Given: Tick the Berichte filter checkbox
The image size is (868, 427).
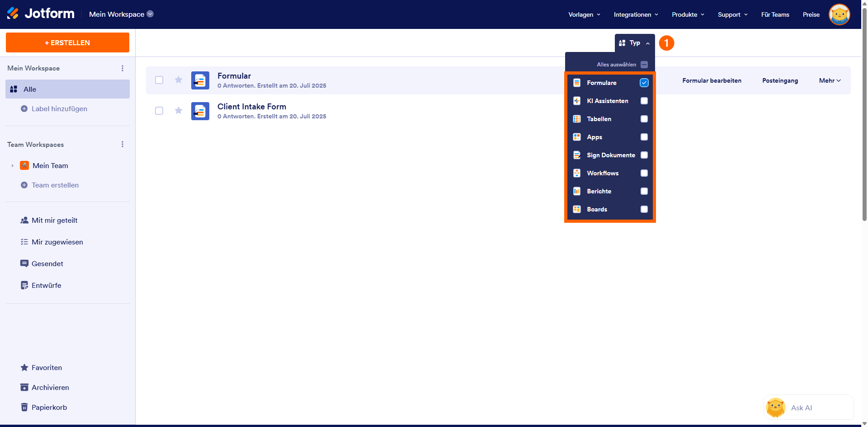Looking at the screenshot, I should coord(644,191).
